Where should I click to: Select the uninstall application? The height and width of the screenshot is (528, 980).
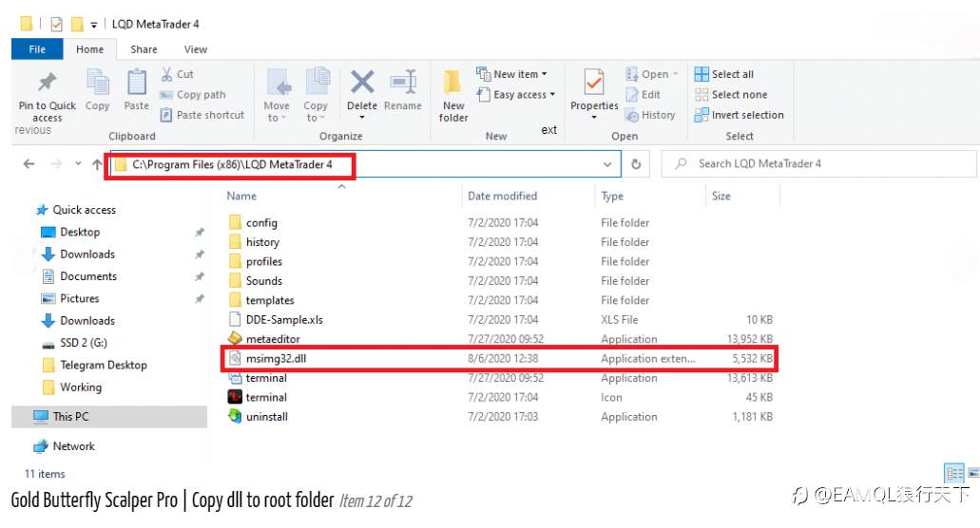tap(259, 417)
